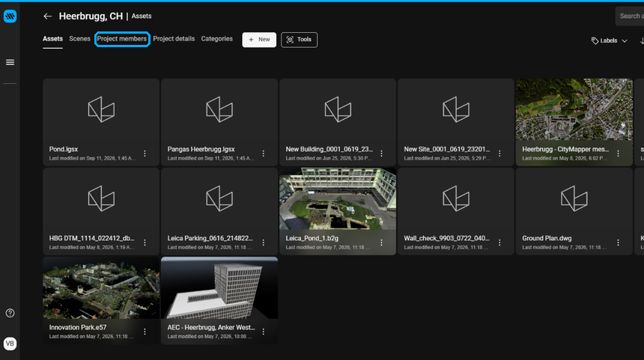Image resolution: width=644 pixels, height=360 pixels.
Task: Click cube placeholder on Ground Plan.dwg
Action: pyautogui.click(x=574, y=198)
